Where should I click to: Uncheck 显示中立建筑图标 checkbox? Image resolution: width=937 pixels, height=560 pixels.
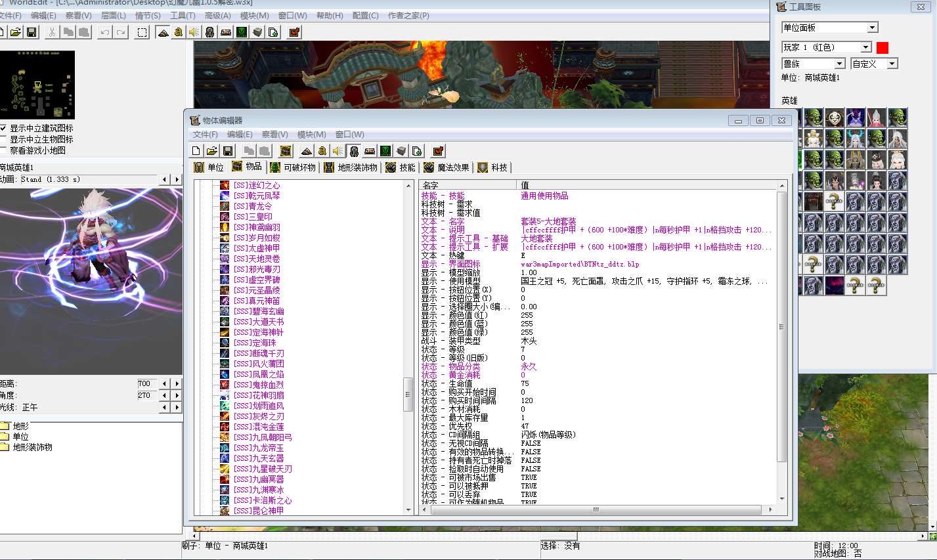pyautogui.click(x=3, y=128)
